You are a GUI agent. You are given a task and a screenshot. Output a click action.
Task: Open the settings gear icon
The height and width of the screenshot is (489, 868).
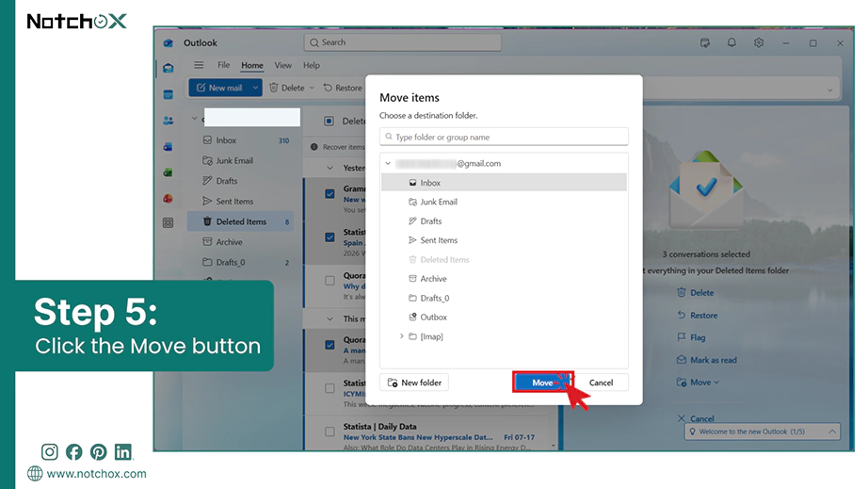pyautogui.click(x=759, y=42)
